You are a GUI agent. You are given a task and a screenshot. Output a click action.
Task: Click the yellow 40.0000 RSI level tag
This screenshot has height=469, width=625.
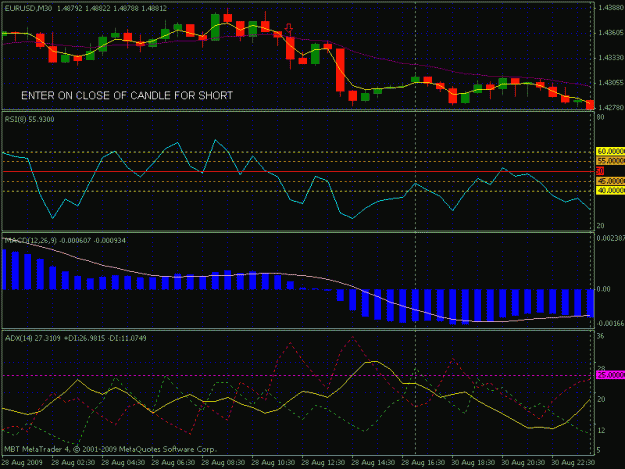coord(610,191)
